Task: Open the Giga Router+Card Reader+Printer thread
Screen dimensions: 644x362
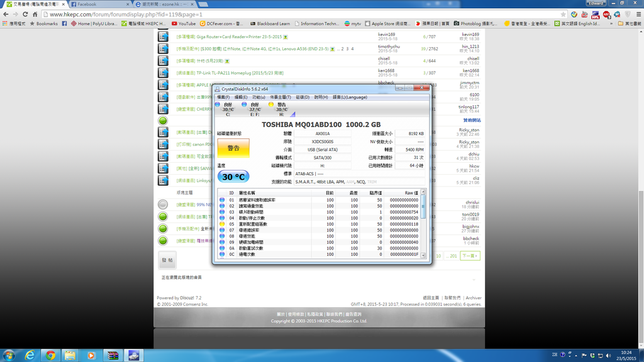Action: [x=239, y=36]
